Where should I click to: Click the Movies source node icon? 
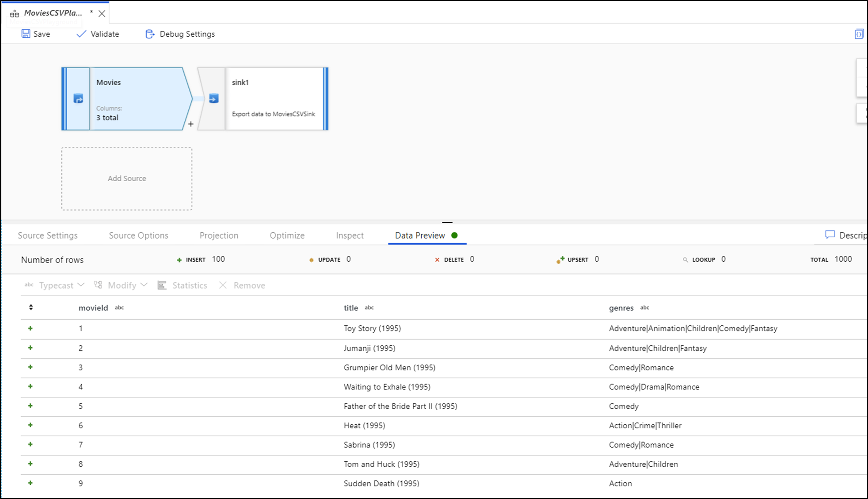tap(77, 99)
